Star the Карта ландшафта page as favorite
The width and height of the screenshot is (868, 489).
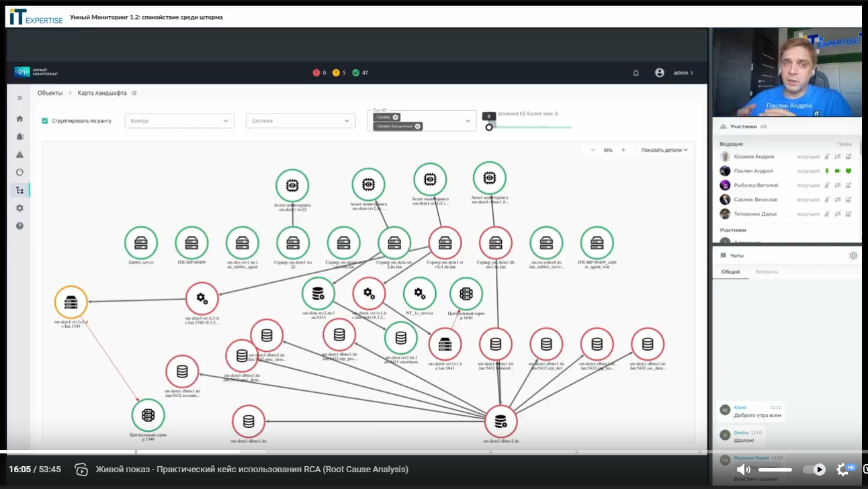click(134, 93)
